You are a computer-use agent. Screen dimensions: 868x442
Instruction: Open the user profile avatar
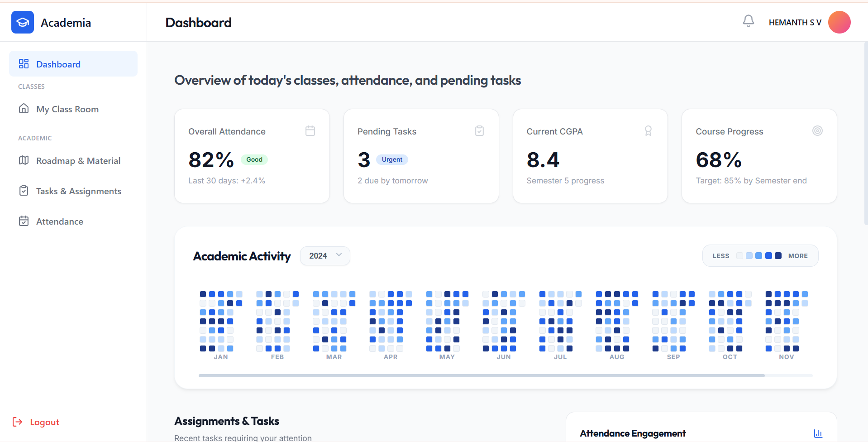pos(839,22)
